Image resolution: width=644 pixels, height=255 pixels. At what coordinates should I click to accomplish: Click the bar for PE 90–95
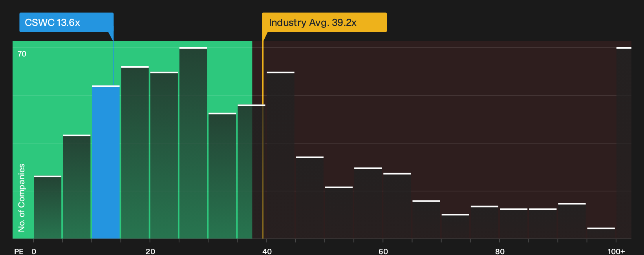[572, 221]
